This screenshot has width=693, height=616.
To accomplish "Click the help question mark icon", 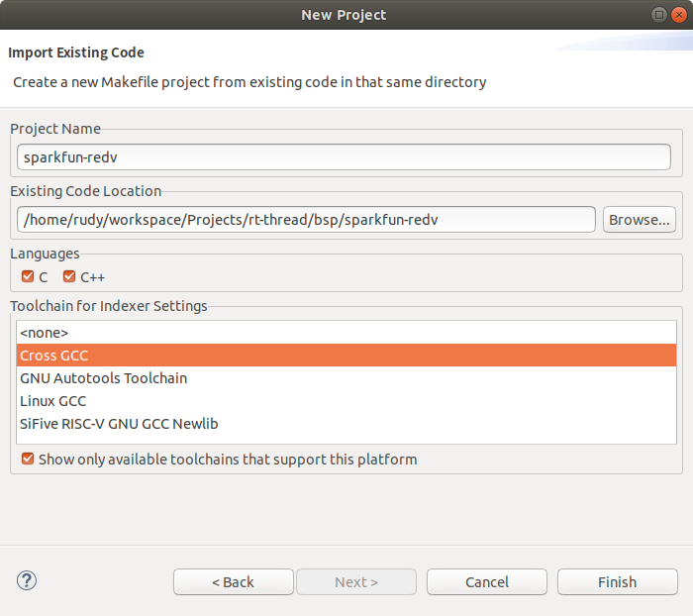I will pos(27,581).
